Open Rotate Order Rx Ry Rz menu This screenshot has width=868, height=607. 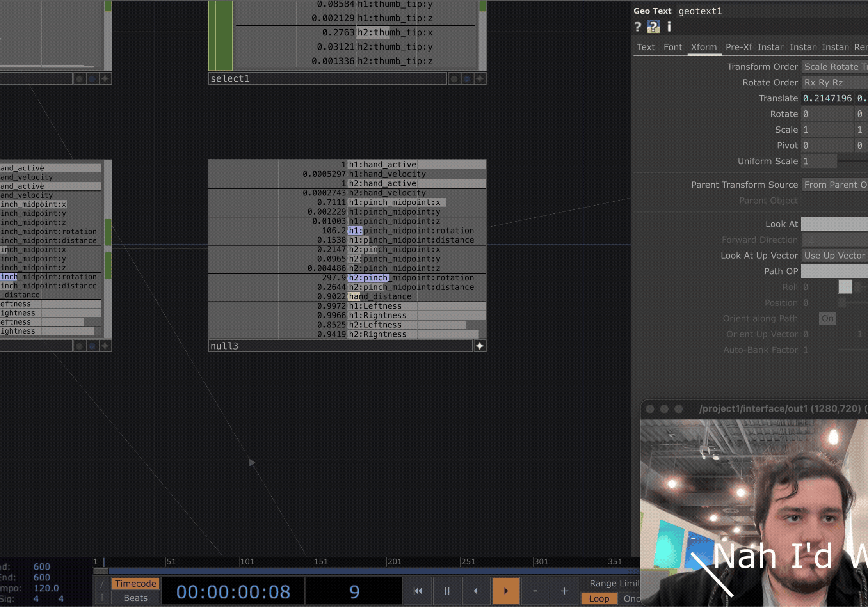(x=834, y=83)
